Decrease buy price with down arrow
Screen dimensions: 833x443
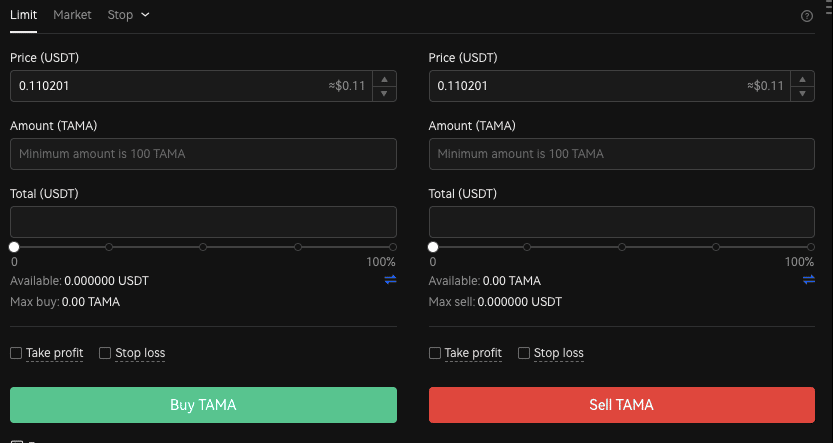[x=385, y=93]
